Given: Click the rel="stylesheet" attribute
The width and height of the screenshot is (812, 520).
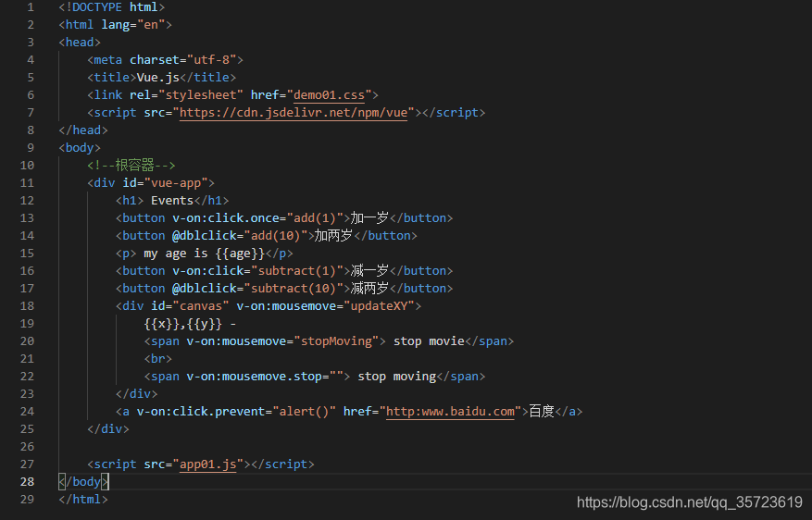Looking at the screenshot, I should [x=186, y=94].
